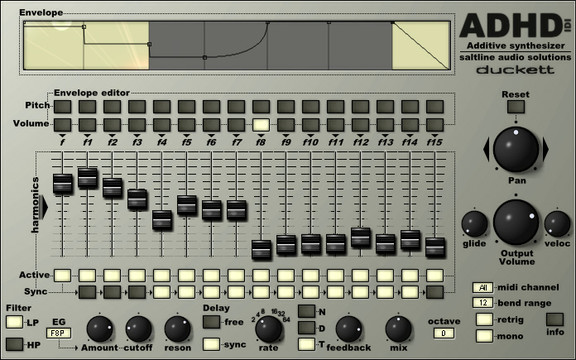Click the delay rate knob

[x=269, y=329]
